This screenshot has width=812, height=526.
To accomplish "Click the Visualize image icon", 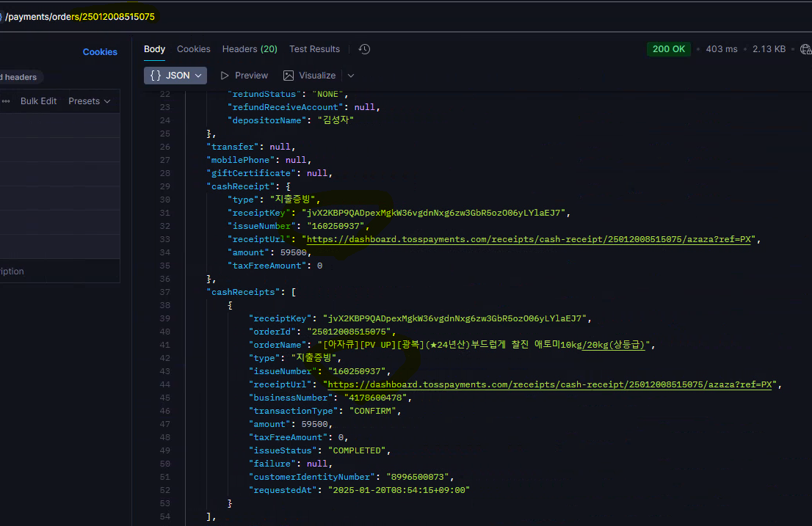I will coord(289,76).
